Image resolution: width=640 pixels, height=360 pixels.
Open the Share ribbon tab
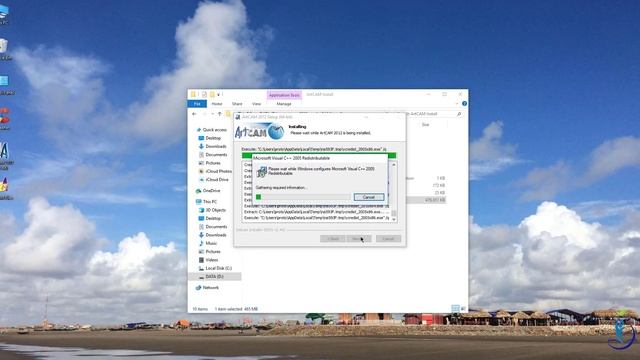(237, 104)
